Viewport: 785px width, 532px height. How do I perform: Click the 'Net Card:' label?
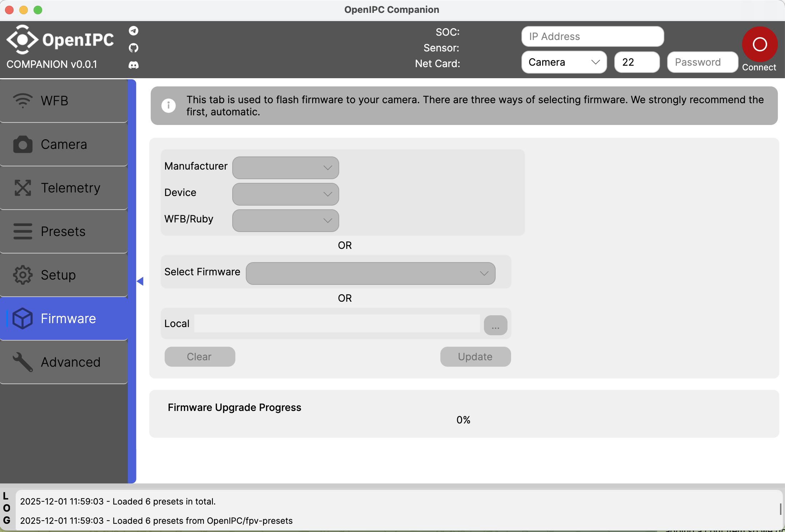437,64
